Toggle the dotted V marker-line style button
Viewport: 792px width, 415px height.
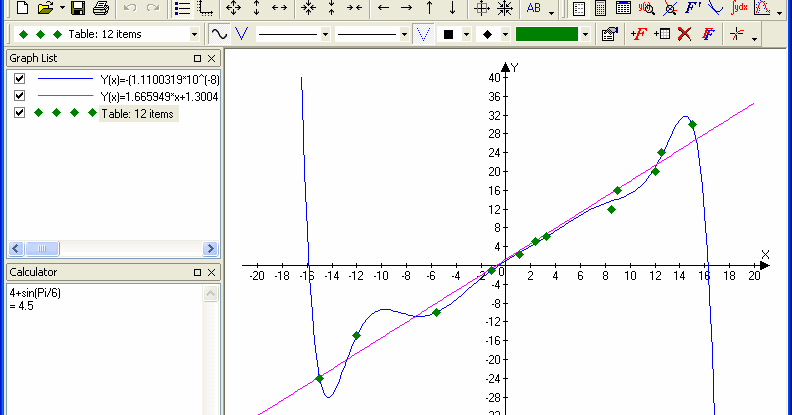tap(423, 34)
